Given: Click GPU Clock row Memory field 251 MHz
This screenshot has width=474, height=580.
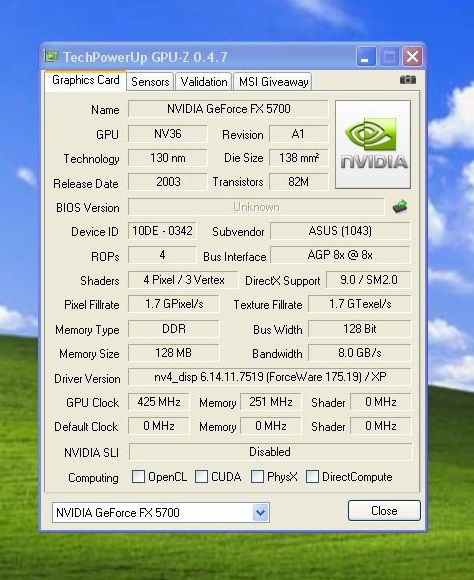Looking at the screenshot, I should pyautogui.click(x=271, y=402).
